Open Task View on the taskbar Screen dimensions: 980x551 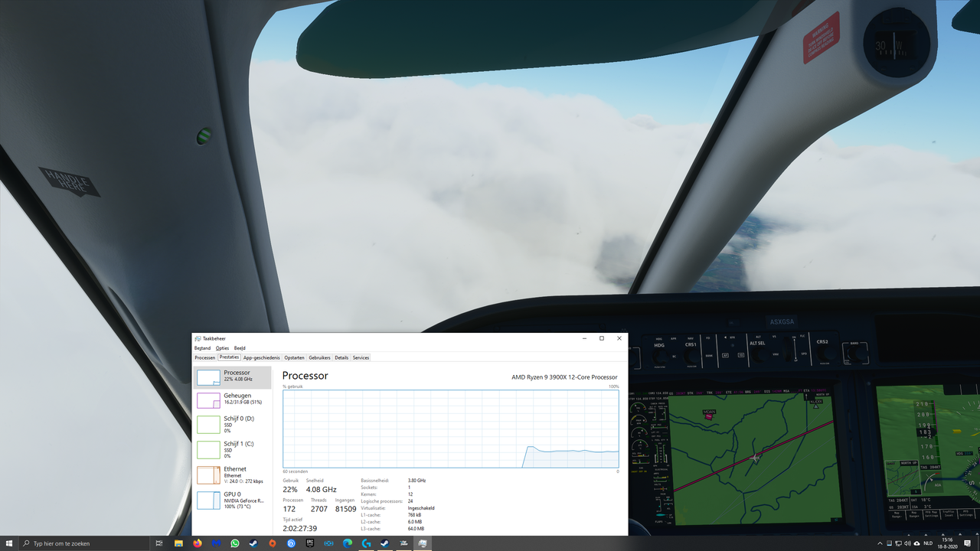coord(159,543)
